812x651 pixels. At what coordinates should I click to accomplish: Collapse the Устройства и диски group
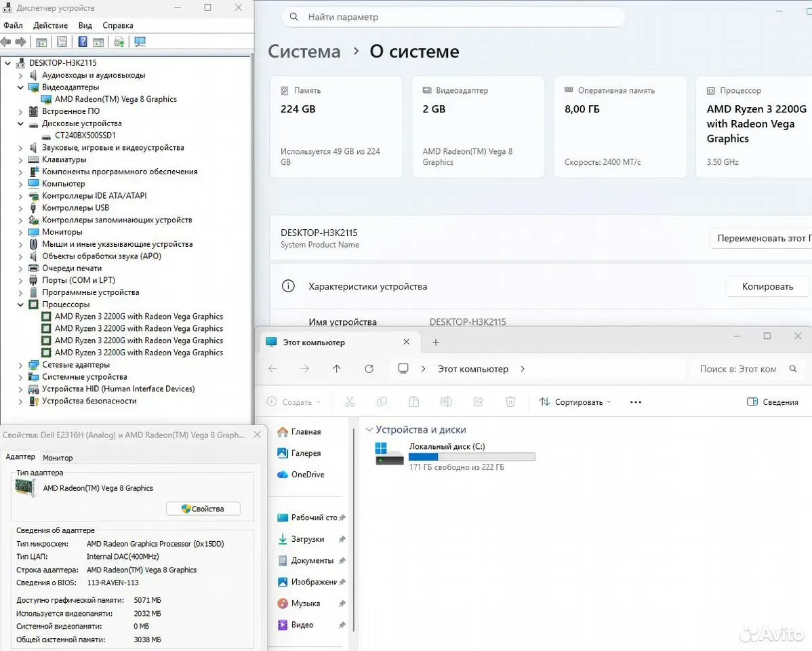click(x=369, y=430)
